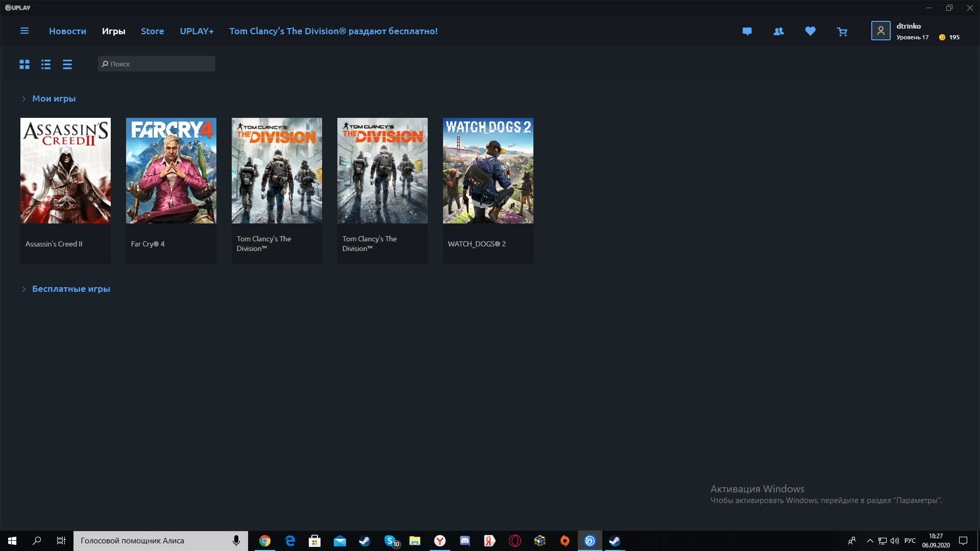
Task: Click the Уровень 17 level text
Action: 913,37
